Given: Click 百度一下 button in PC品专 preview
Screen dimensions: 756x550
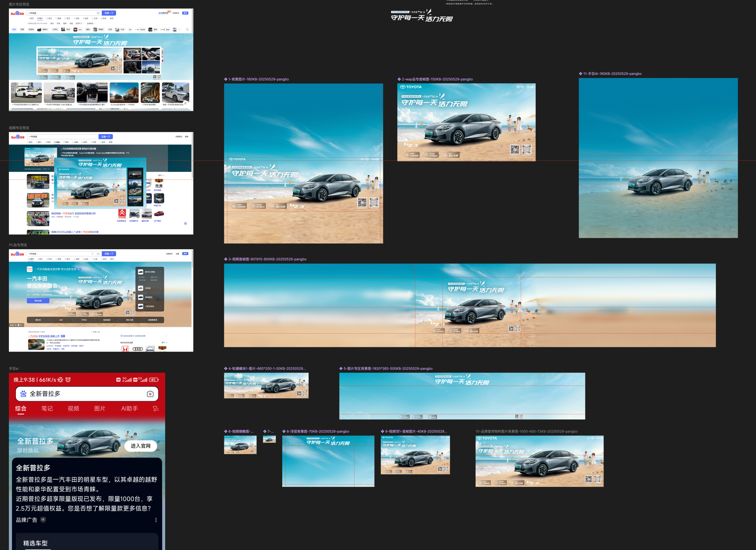Looking at the screenshot, I should coord(109,254).
